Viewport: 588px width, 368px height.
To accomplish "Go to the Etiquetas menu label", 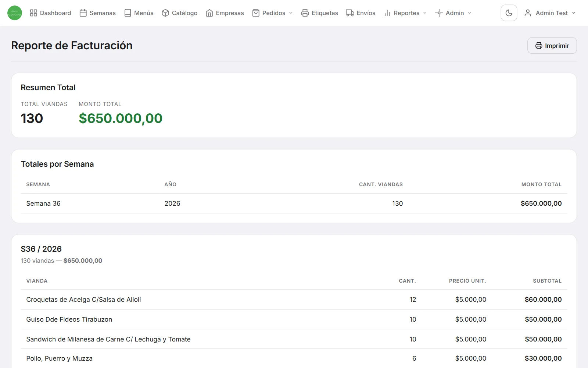I will click(x=325, y=13).
